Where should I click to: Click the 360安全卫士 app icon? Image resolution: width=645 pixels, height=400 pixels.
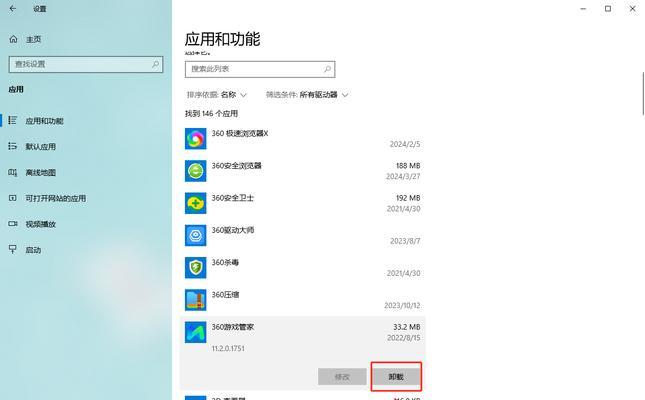click(195, 203)
